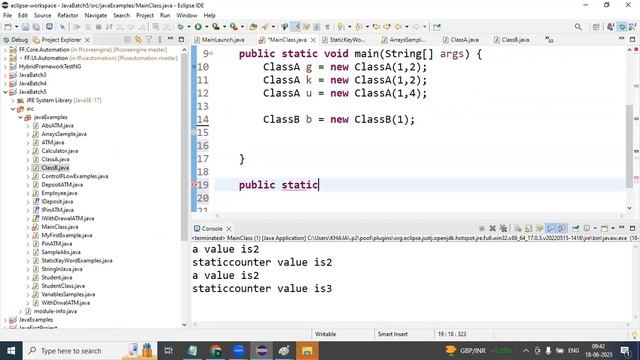Toggle Show Console on Standard Error
640x360 pixels.
point(562,228)
